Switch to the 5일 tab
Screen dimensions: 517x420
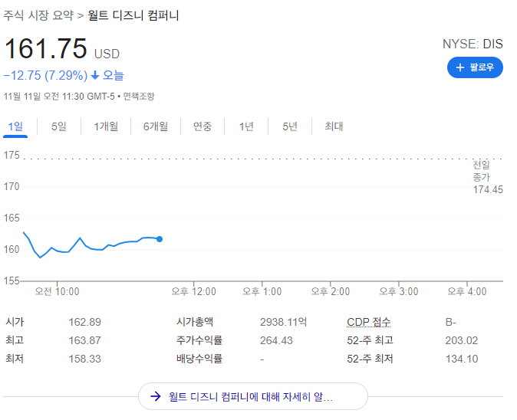[59, 126]
